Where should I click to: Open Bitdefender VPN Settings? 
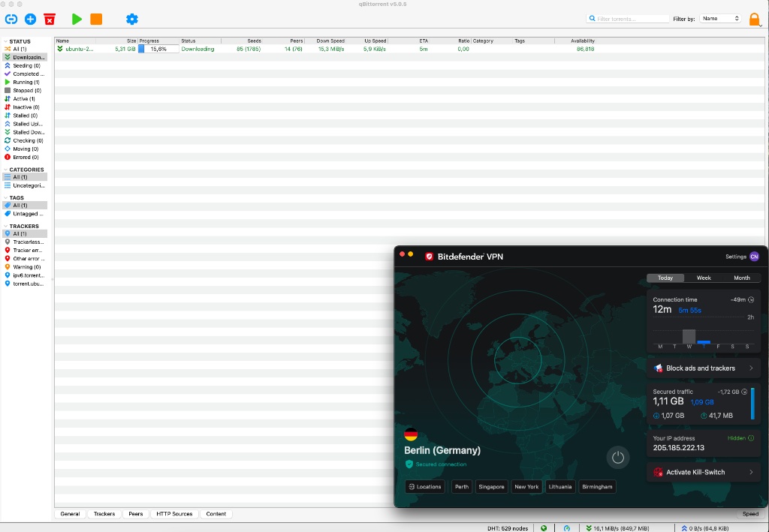pyautogui.click(x=736, y=257)
